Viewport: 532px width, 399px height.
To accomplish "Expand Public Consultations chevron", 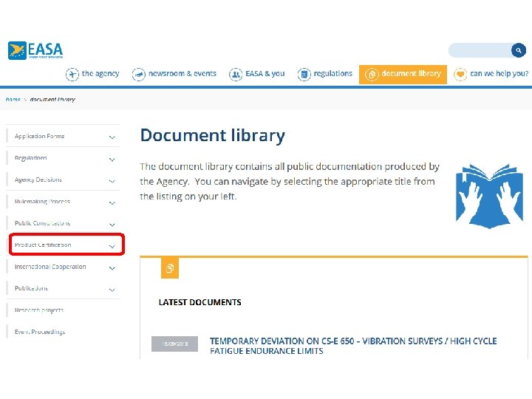I will [112, 225].
